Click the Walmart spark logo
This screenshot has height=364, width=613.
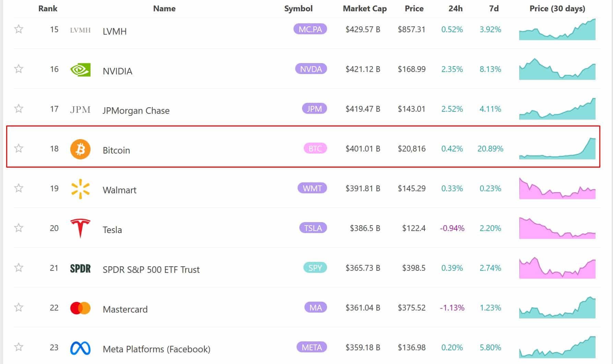[x=80, y=189]
